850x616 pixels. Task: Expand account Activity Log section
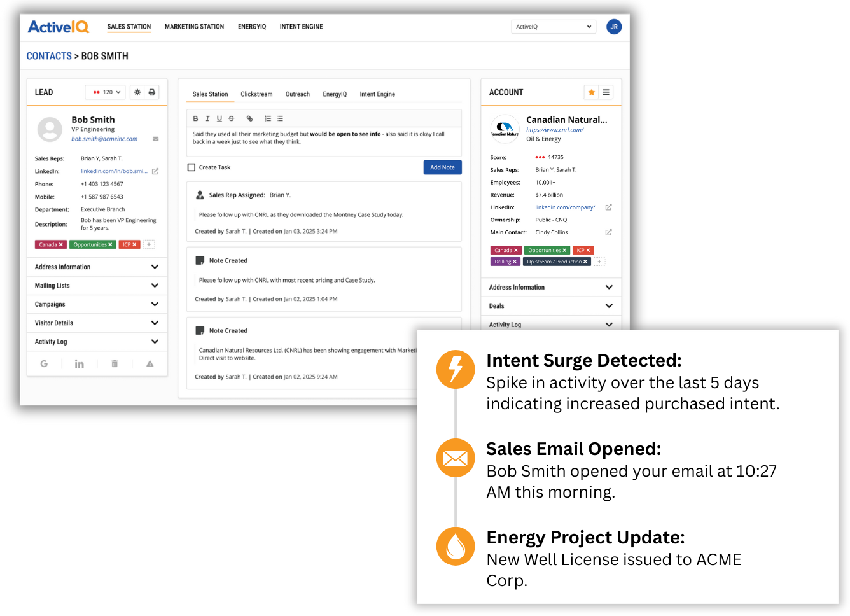(x=551, y=323)
